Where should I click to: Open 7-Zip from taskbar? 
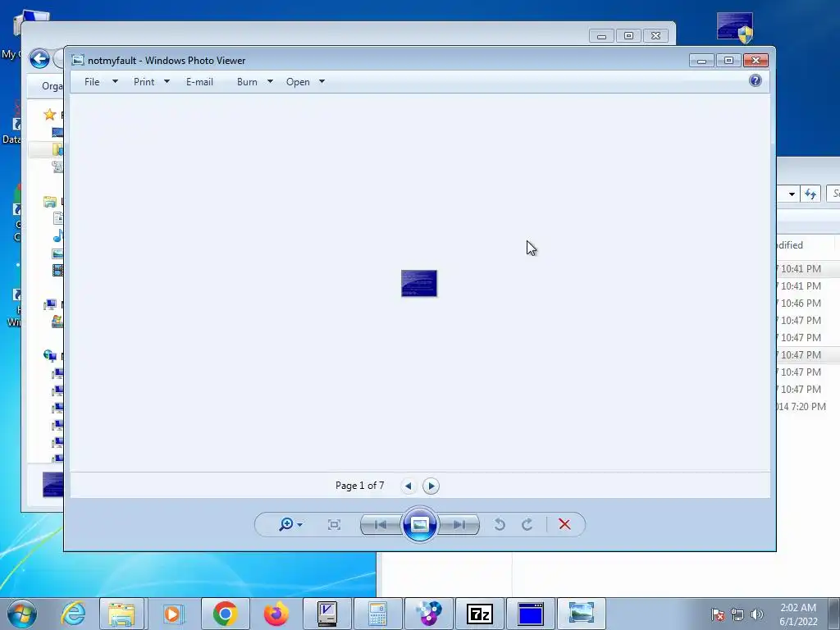point(479,614)
